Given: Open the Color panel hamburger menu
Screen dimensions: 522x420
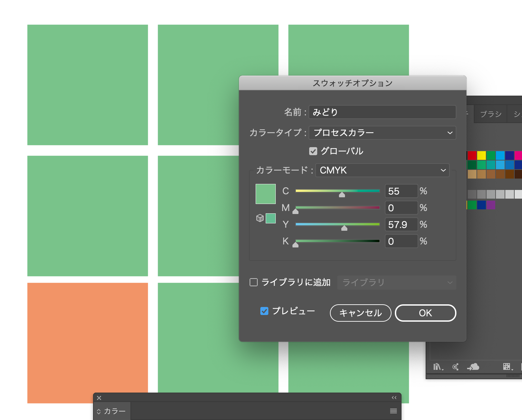Looking at the screenshot, I should coord(394,411).
